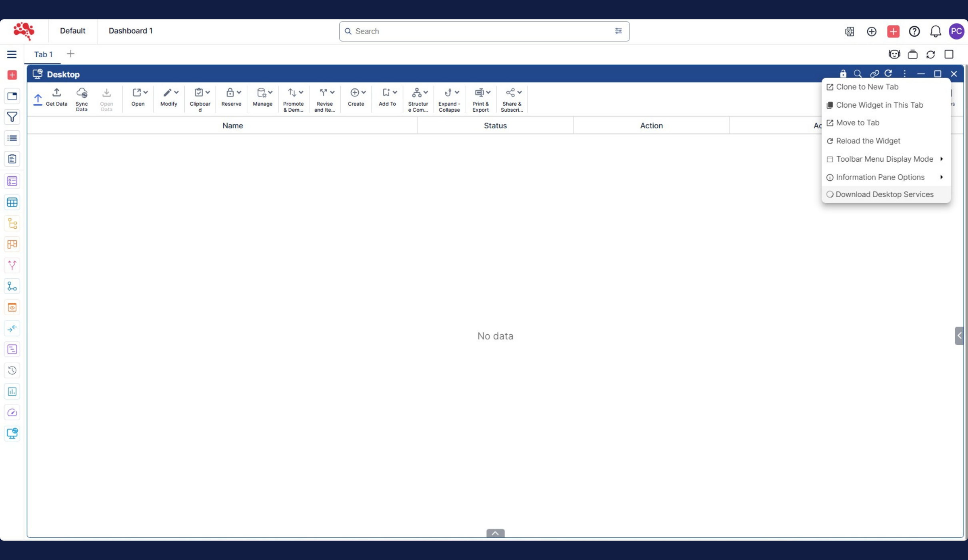968x560 pixels.
Task: Click the Sync Data cloud icon
Action: (82, 93)
